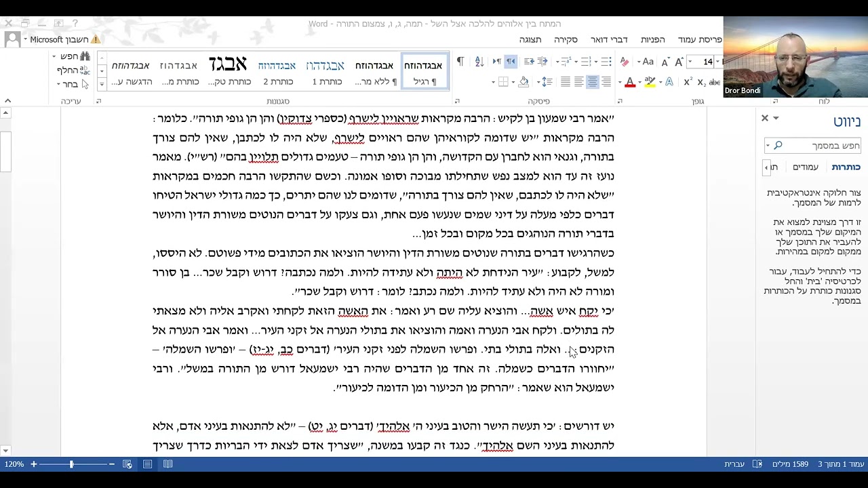The width and height of the screenshot is (868, 488).
Task: Open line and paragraph spacing menu
Action: pos(547,82)
